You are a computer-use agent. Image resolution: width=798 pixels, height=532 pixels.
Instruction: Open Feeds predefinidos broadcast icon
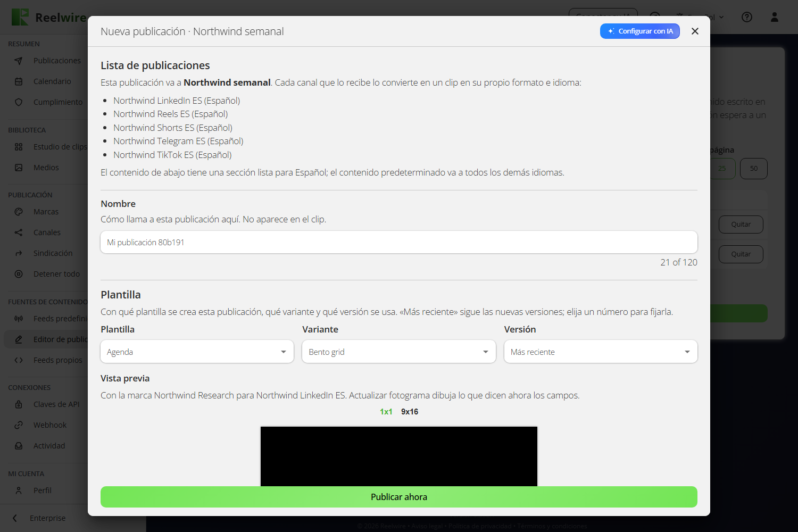pos(19,319)
